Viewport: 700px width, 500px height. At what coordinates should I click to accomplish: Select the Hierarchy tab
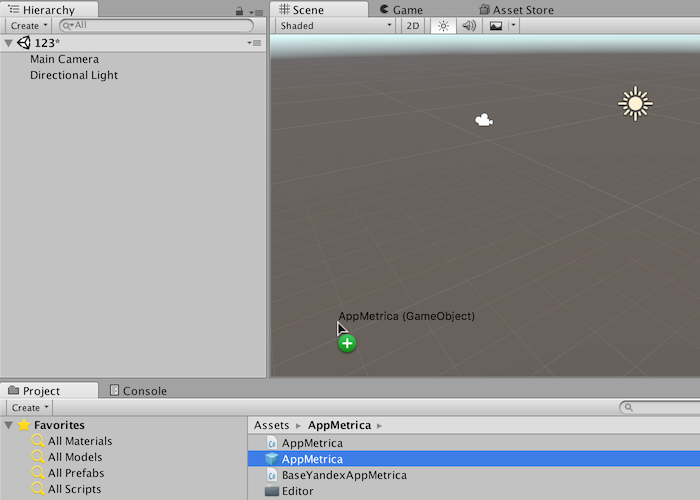[x=49, y=9]
